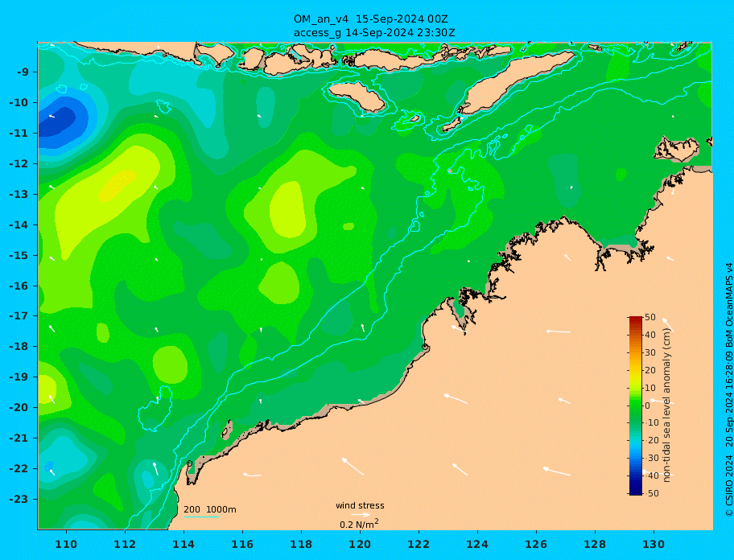Click the color bar tick label "30"
The height and width of the screenshot is (560, 734).
[650, 352]
